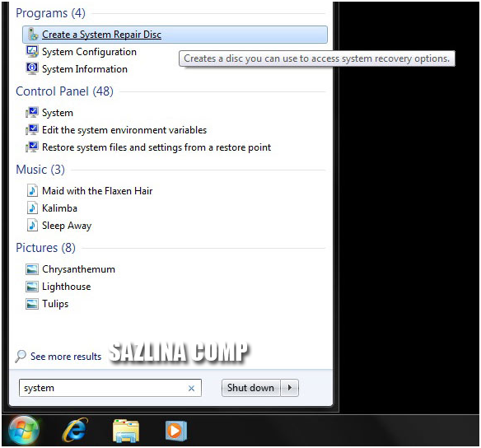Select Edit the system environment variables
This screenshot has height=448, width=481.
click(124, 130)
